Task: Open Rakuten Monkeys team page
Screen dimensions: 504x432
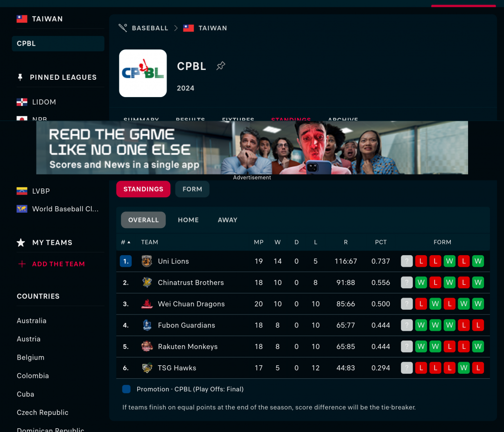Action: click(188, 347)
